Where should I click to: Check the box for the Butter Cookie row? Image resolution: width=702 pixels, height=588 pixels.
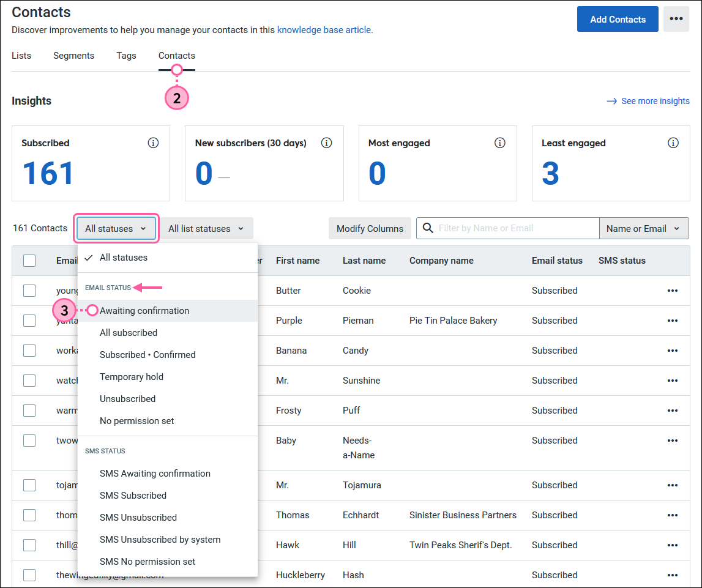click(x=29, y=291)
